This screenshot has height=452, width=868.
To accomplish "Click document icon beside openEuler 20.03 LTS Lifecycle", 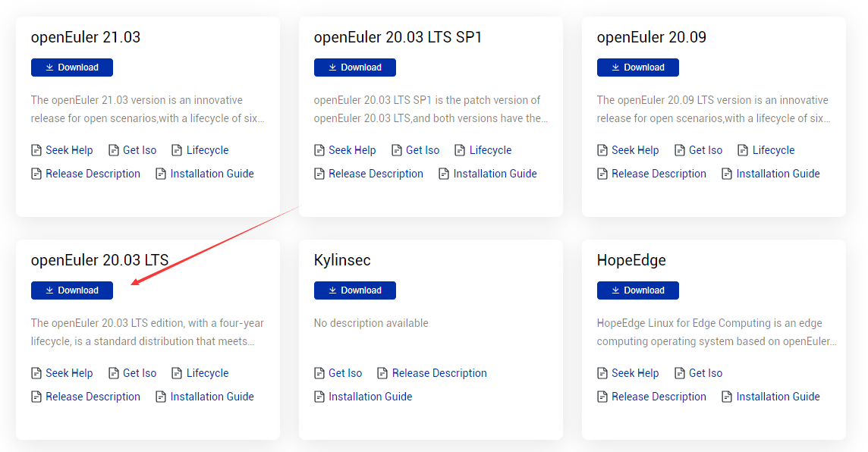I will pos(177,373).
